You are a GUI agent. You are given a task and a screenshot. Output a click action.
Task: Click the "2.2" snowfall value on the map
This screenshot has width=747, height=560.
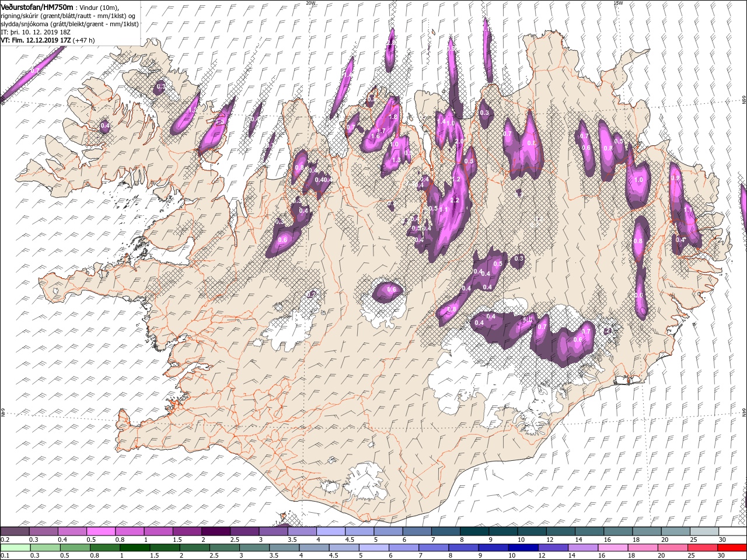tap(455, 200)
